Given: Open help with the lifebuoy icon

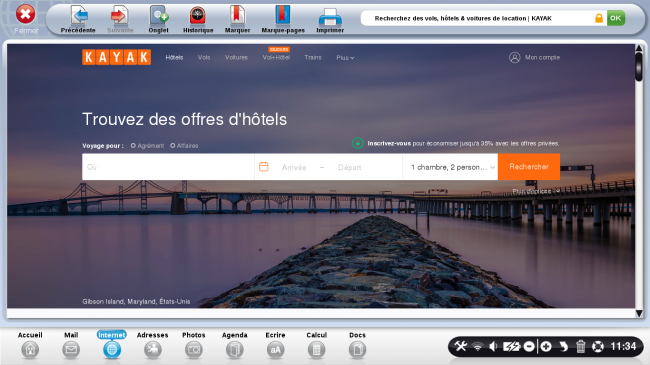Looking at the screenshot, I should [x=597, y=346].
